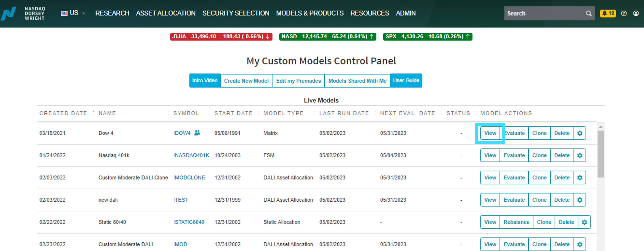Click the NASD ticker badge

327,37
